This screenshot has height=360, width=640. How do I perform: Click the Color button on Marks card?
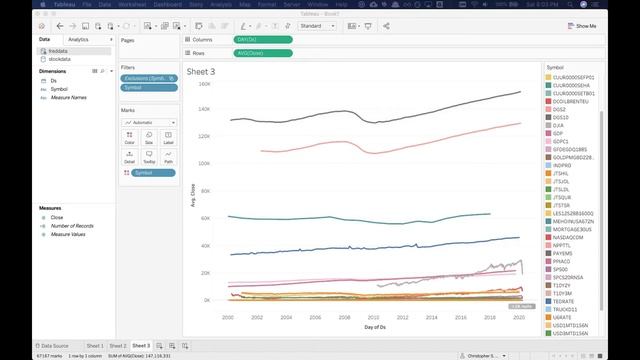pos(129,138)
